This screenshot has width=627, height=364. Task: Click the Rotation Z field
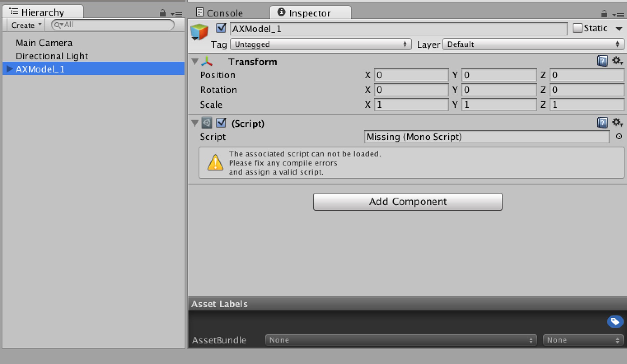click(587, 90)
